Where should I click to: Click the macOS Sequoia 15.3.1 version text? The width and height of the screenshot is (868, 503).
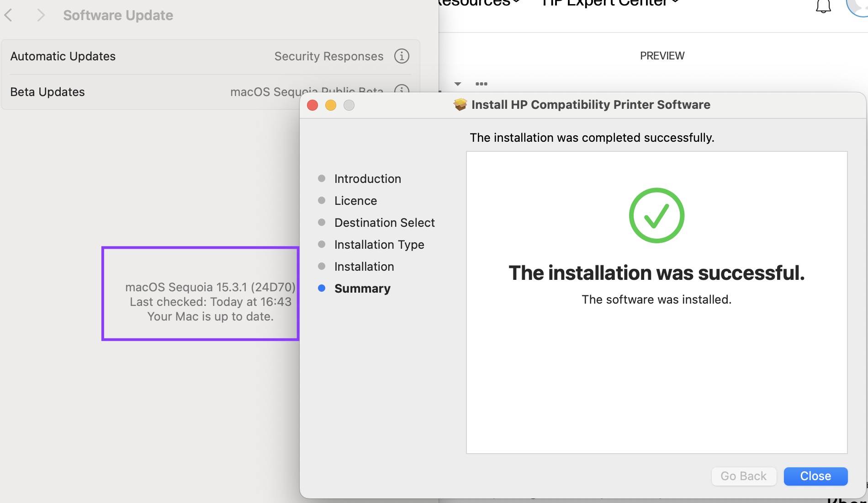(211, 287)
